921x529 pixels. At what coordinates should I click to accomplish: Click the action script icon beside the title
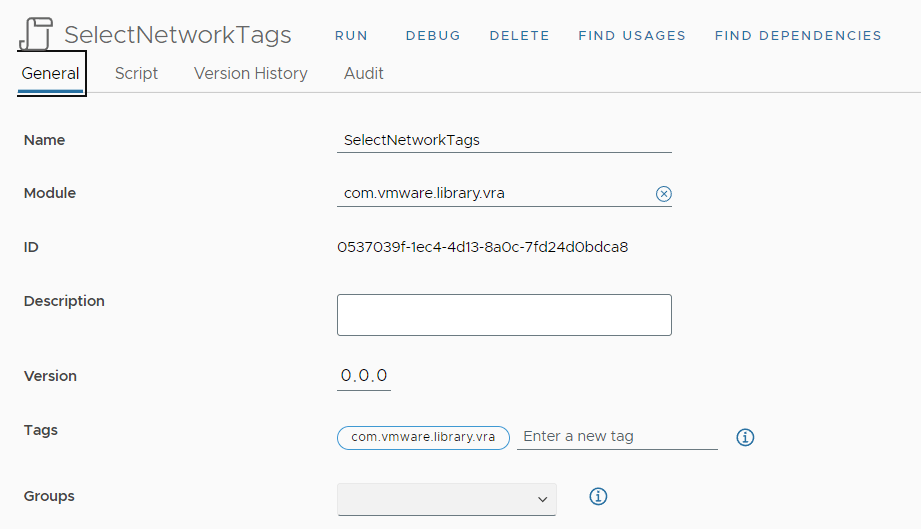[x=36, y=34]
